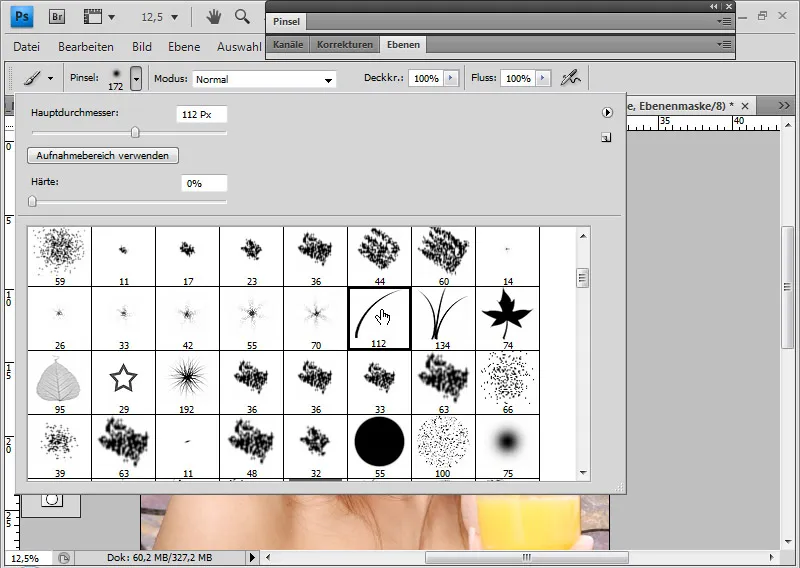
Task: Select the Pinsel panel tab
Action: tap(286, 21)
